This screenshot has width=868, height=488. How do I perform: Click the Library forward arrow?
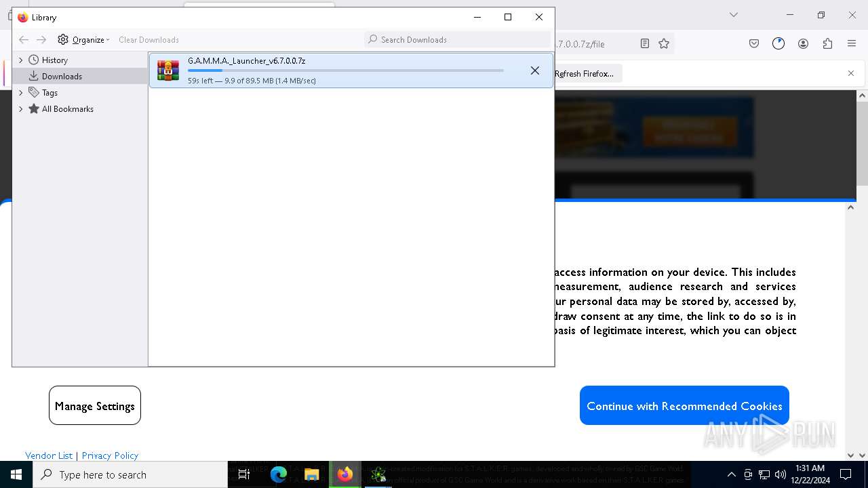point(41,40)
